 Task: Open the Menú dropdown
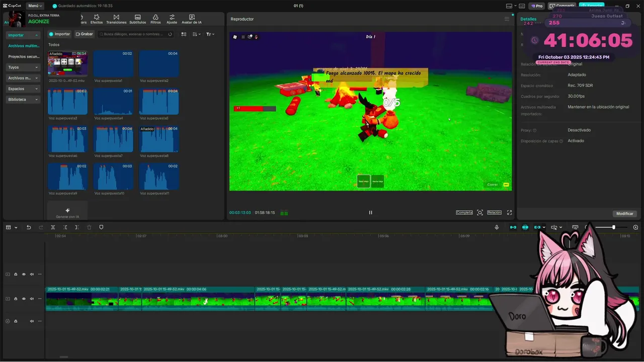(x=35, y=6)
